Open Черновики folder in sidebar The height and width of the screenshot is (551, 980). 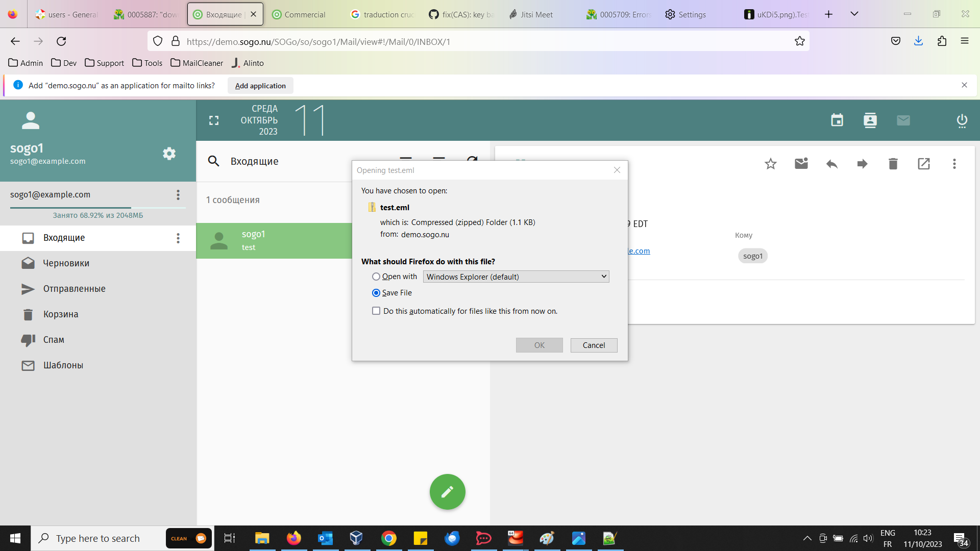[x=66, y=263]
